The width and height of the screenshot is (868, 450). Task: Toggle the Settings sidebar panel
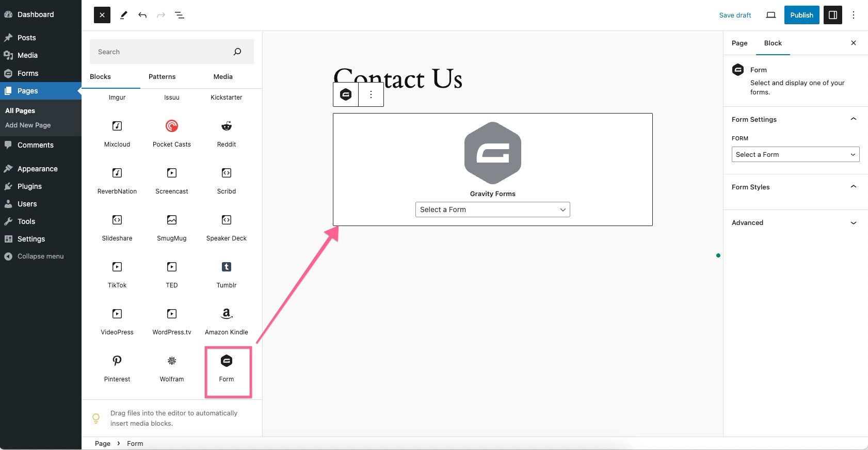point(833,15)
